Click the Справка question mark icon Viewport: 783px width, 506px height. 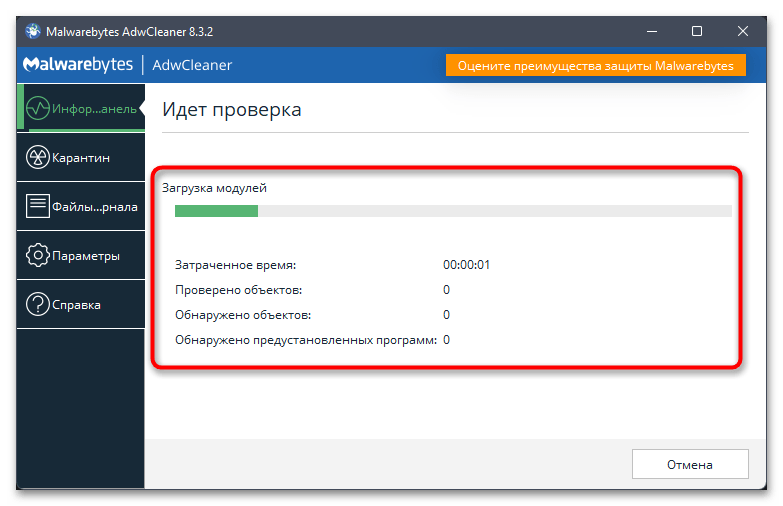click(38, 304)
